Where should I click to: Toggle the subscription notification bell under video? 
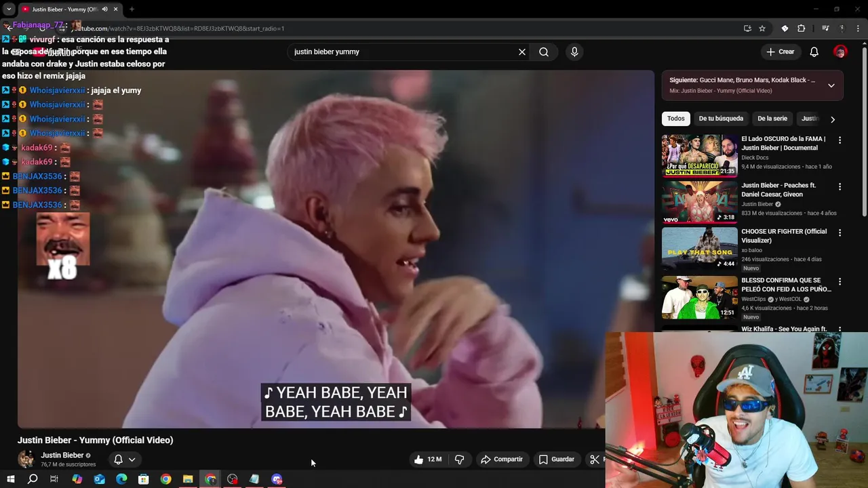pyautogui.click(x=125, y=460)
